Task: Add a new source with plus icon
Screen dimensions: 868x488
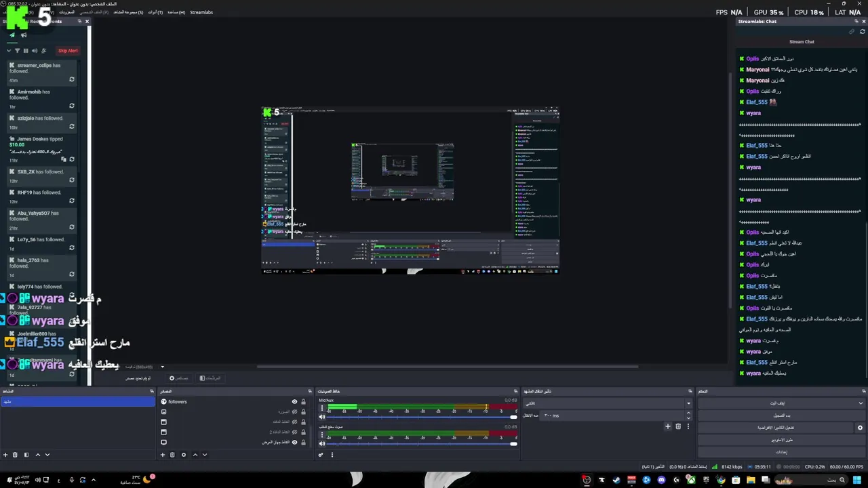Action: coord(163,455)
